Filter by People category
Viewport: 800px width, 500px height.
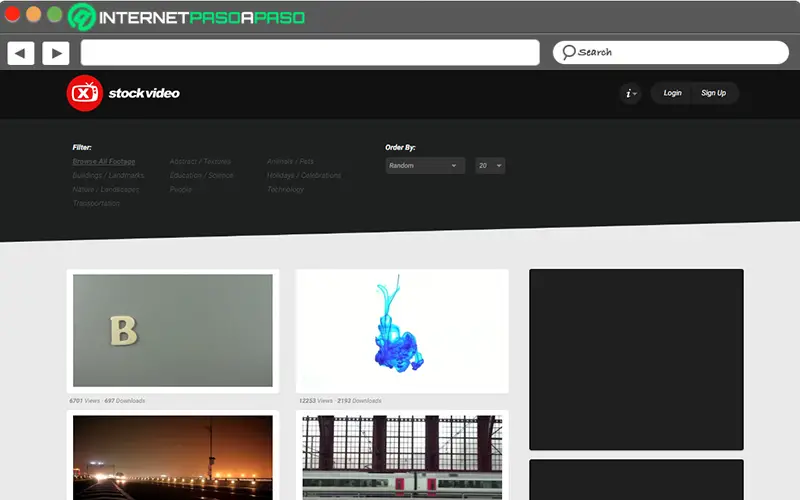click(x=181, y=189)
